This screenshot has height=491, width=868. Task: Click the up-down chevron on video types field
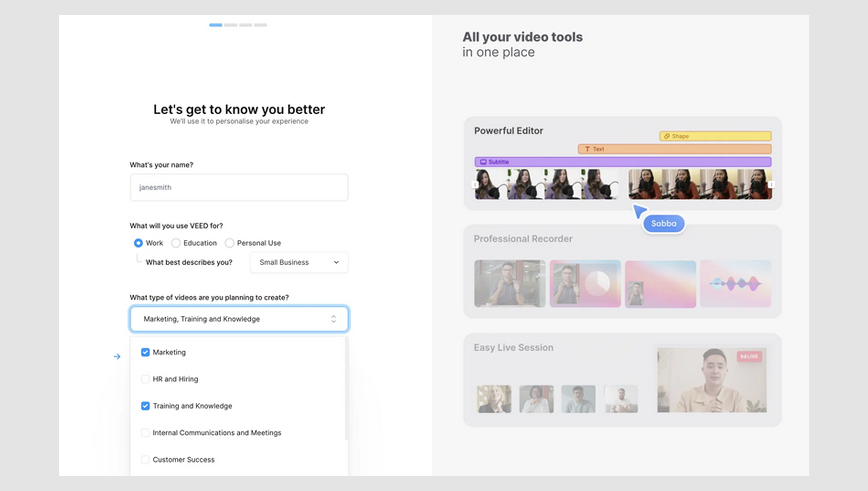[333, 319]
